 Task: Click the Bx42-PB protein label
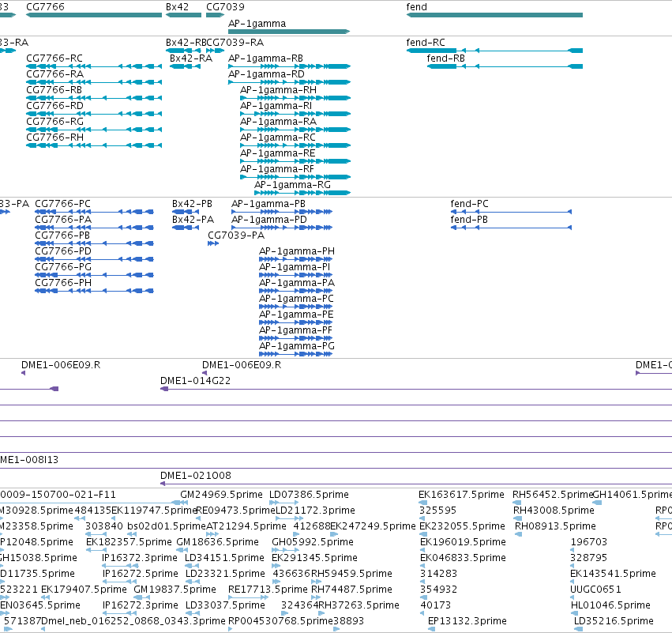pyautogui.click(x=192, y=204)
